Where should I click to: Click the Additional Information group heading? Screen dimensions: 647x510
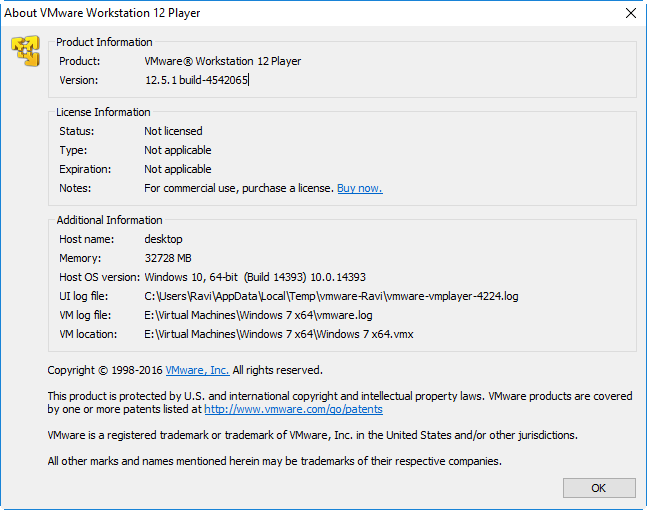[x=109, y=220]
